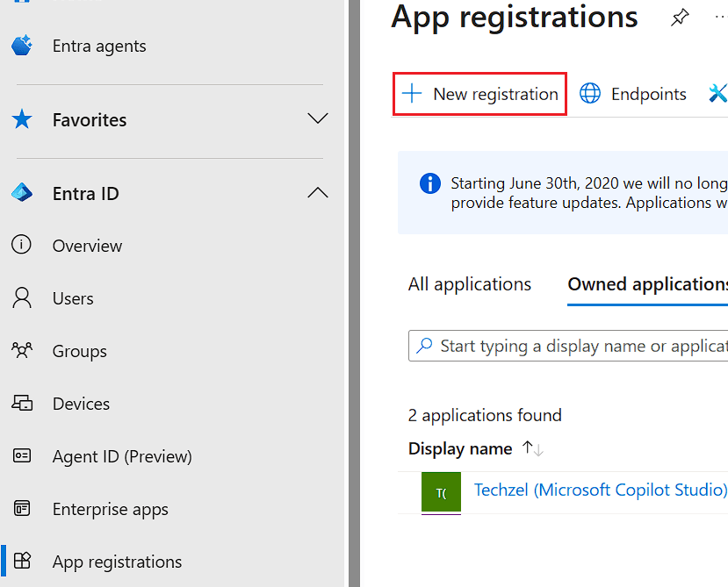Viewport: 728px width, 587px height.
Task: Click the '2 applications found' text
Action: coord(485,415)
